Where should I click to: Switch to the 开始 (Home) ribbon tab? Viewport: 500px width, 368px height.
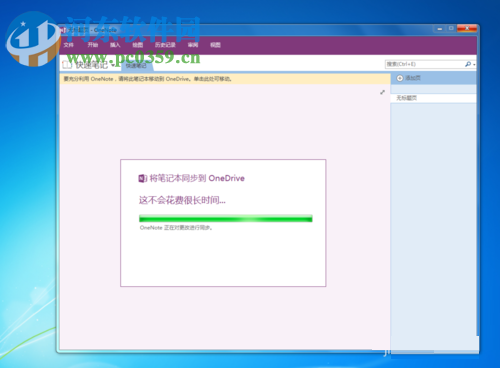click(x=93, y=45)
